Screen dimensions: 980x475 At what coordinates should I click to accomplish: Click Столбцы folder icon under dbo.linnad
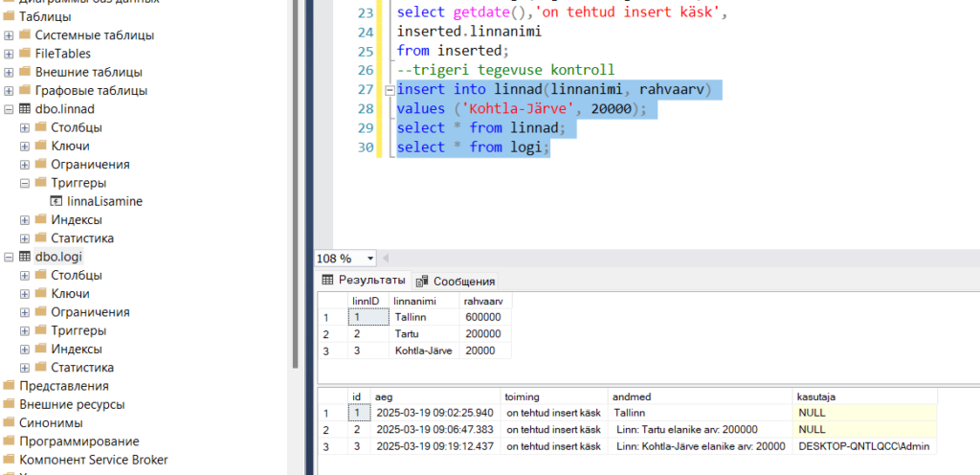click(x=40, y=127)
